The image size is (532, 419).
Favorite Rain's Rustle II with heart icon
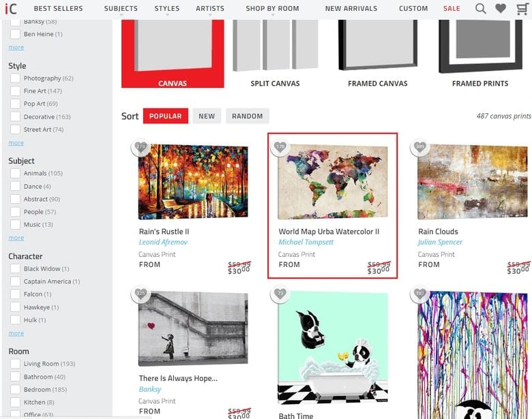[141, 146]
